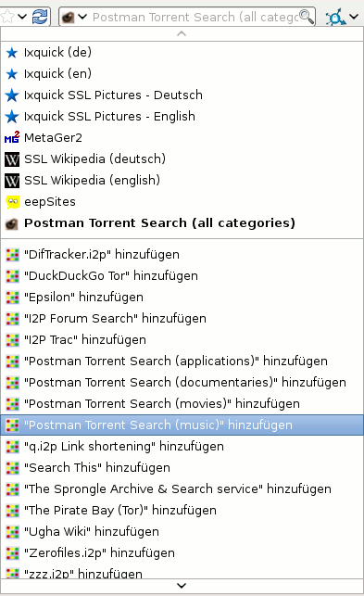
Task: Add highlighted Postman Torrent Search (music)
Action: [182, 425]
